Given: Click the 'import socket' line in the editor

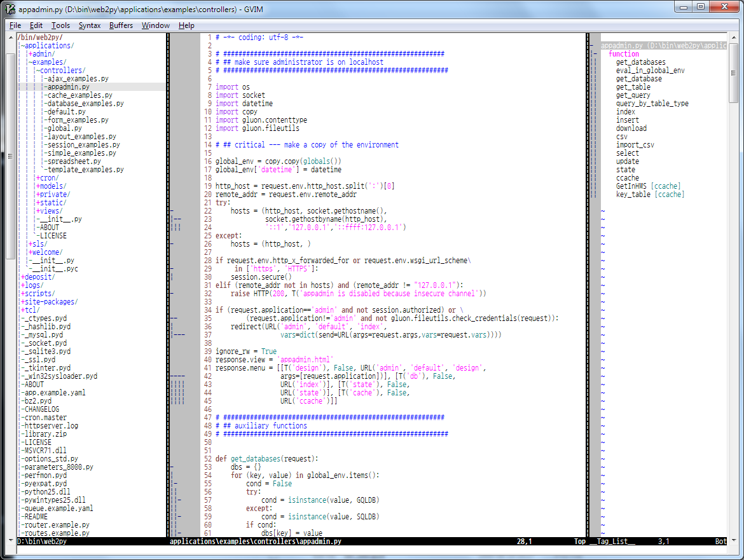Looking at the screenshot, I should pos(240,95).
